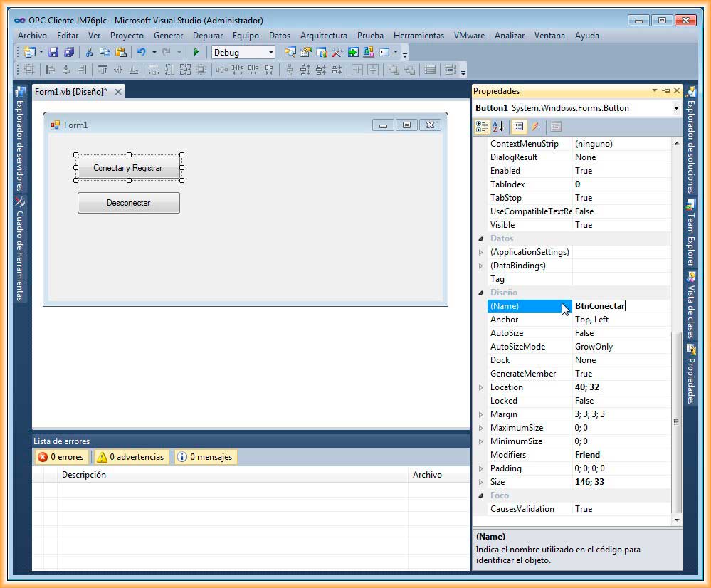
Task: Click the Categorized view icon in Propiedades
Action: click(x=482, y=127)
